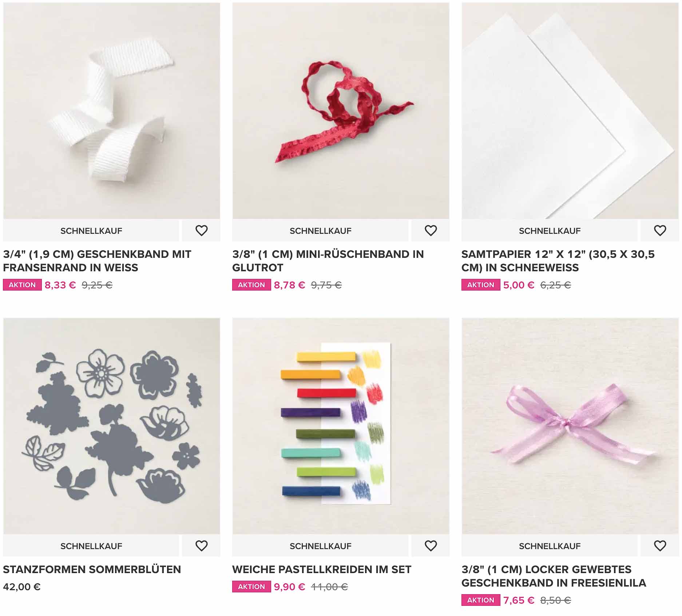Add Freesienlila ribbon to wishlist heart

coord(660,546)
